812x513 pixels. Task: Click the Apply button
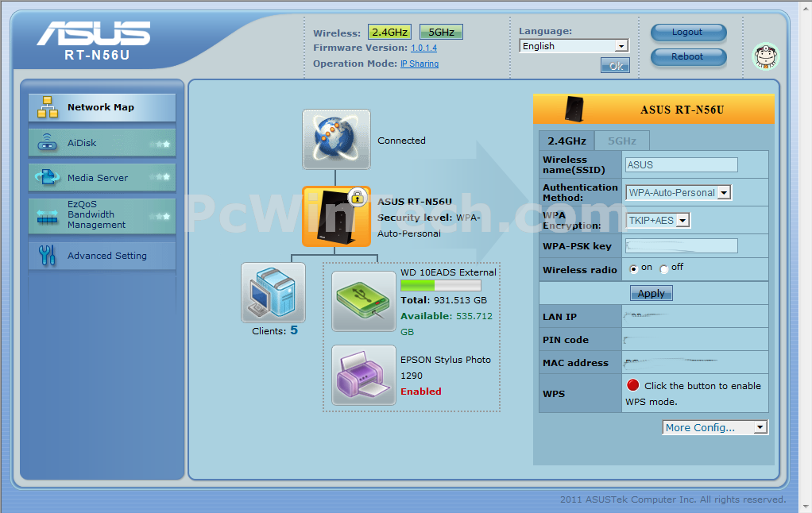(x=651, y=294)
